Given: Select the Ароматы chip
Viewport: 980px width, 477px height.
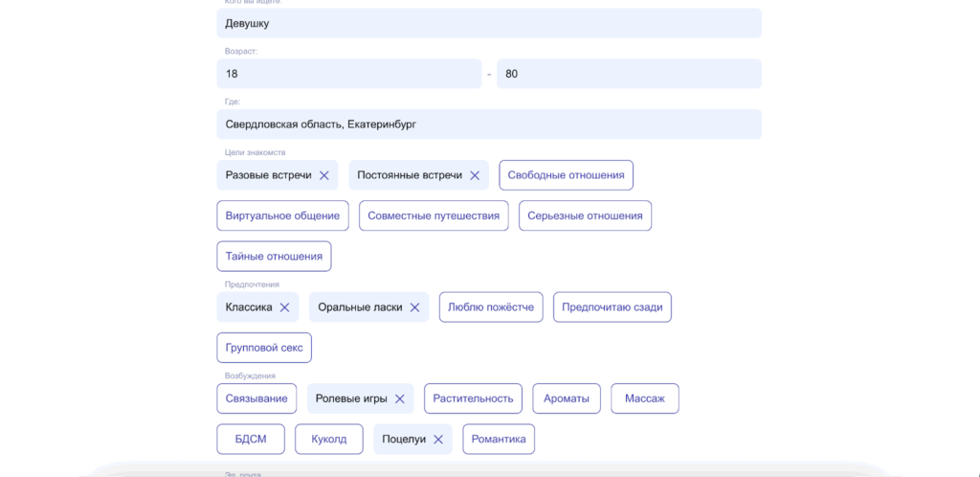Looking at the screenshot, I should [567, 398].
